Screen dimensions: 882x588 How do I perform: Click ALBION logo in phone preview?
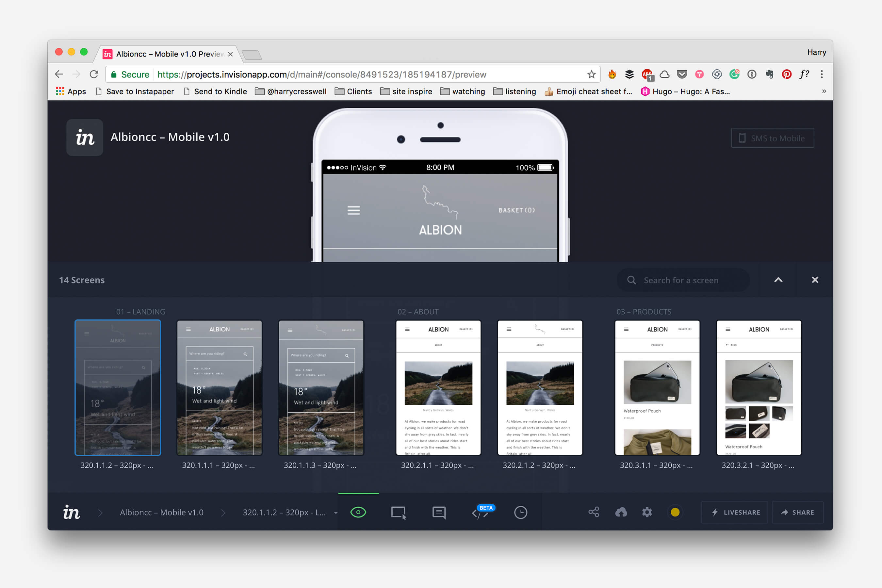440,211
